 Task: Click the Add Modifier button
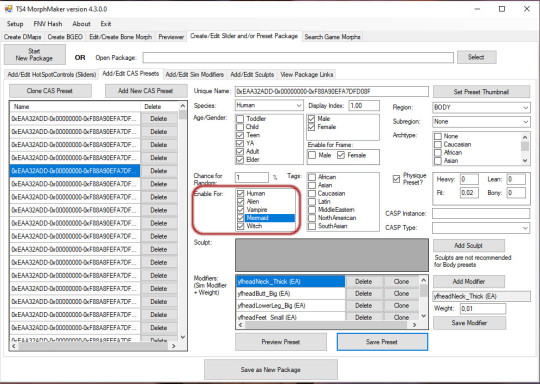pos(469,282)
